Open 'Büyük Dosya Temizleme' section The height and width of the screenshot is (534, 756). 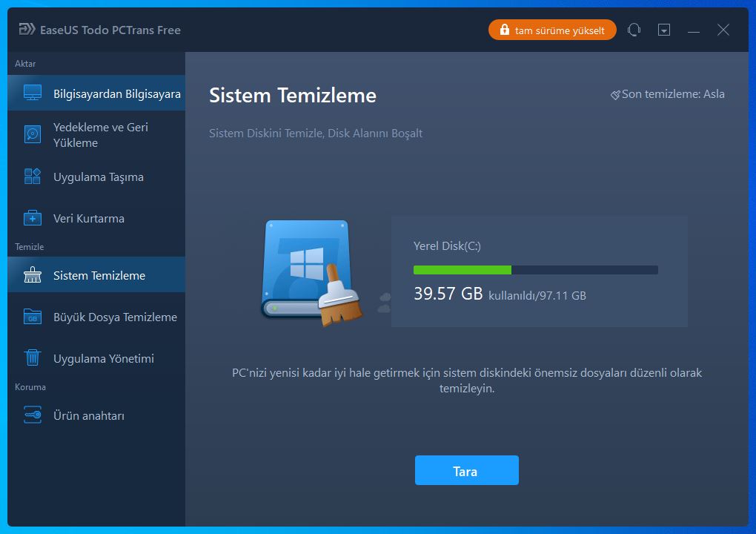[x=96, y=317]
